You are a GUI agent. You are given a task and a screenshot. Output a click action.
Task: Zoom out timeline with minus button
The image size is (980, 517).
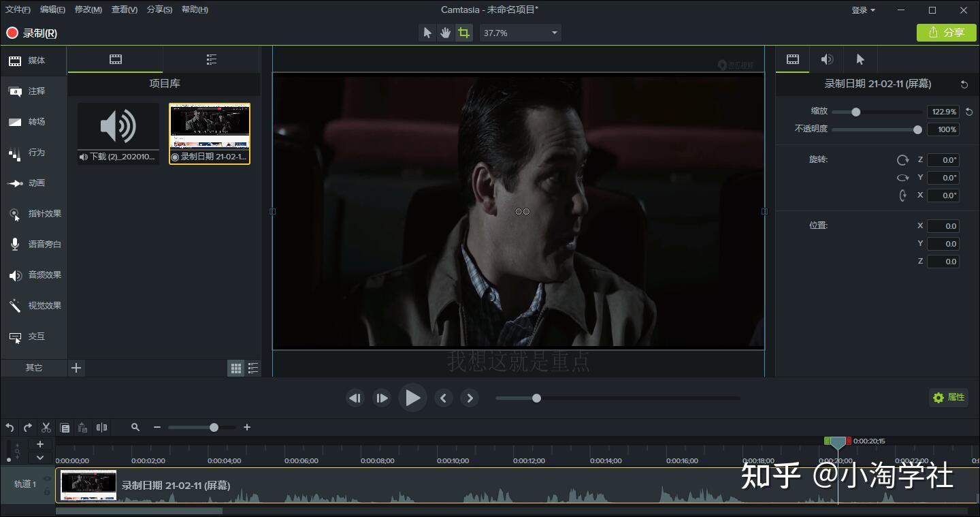[157, 428]
